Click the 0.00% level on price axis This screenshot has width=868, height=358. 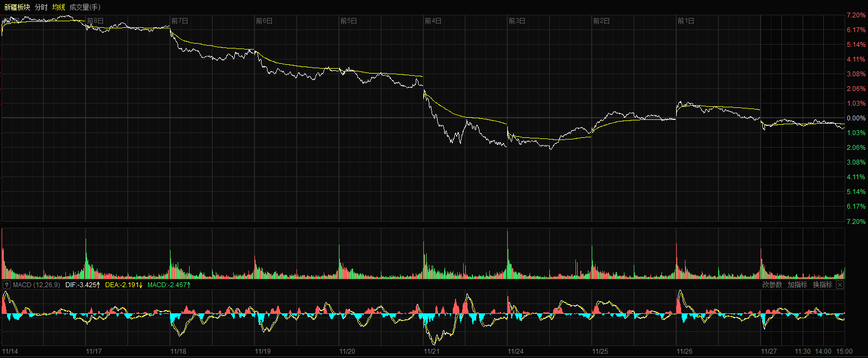(855, 118)
